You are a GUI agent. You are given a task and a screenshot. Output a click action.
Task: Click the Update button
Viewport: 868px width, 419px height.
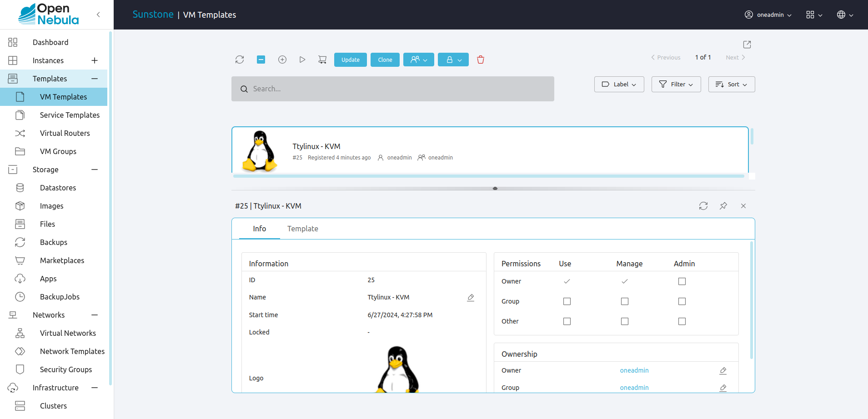click(351, 60)
